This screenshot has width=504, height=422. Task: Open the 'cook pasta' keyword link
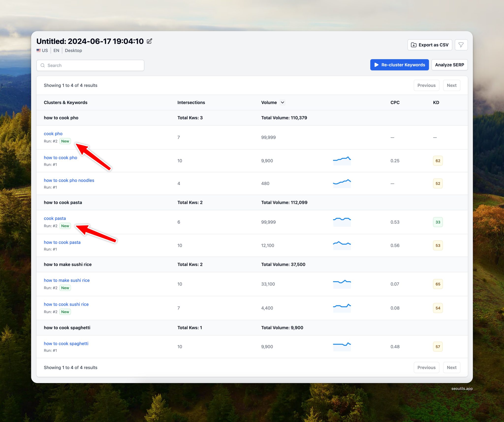(x=55, y=218)
